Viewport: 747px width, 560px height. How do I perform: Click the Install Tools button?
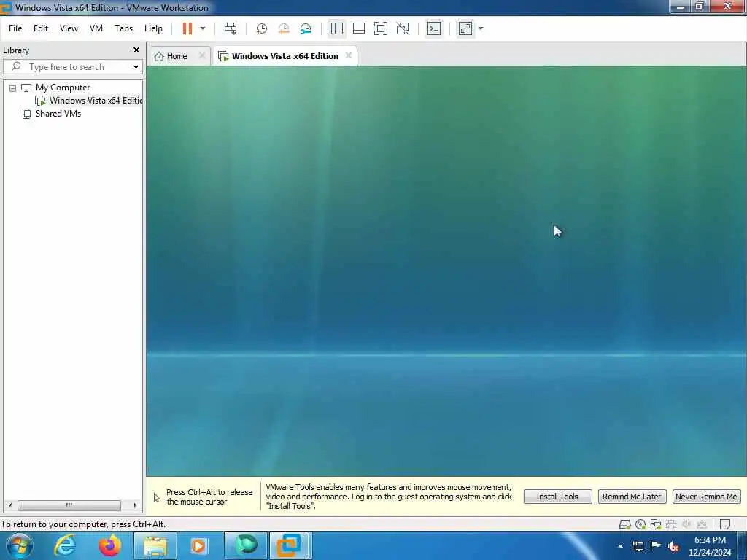pyautogui.click(x=557, y=497)
